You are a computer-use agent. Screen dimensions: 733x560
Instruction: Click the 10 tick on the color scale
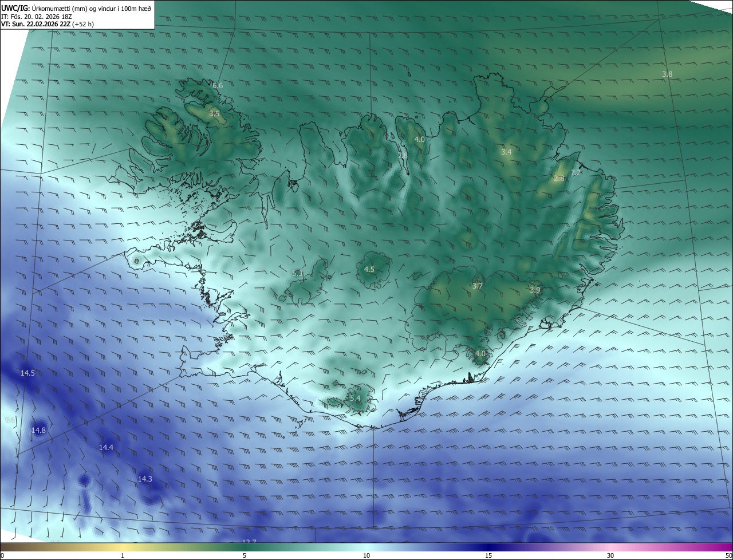click(366, 555)
